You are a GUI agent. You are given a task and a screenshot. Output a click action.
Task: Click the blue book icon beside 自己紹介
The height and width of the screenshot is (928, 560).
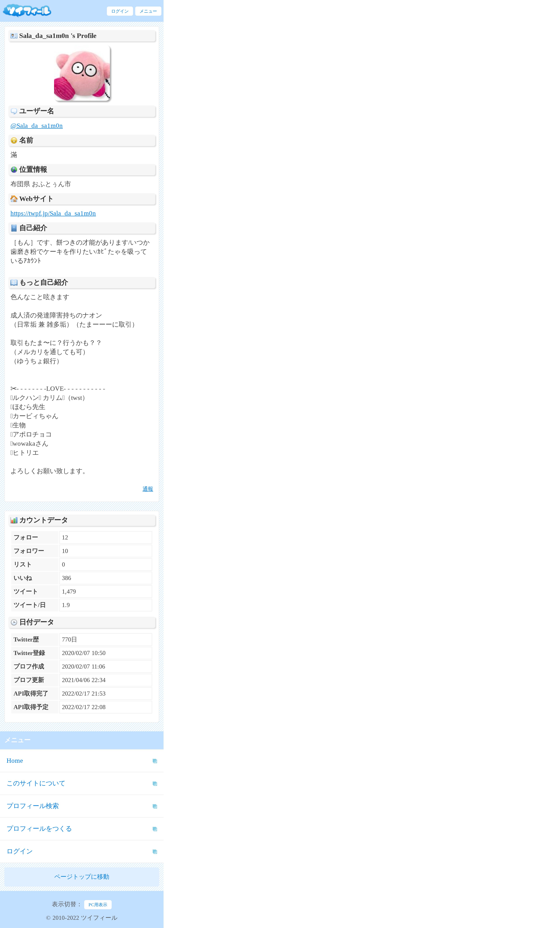pos(14,228)
